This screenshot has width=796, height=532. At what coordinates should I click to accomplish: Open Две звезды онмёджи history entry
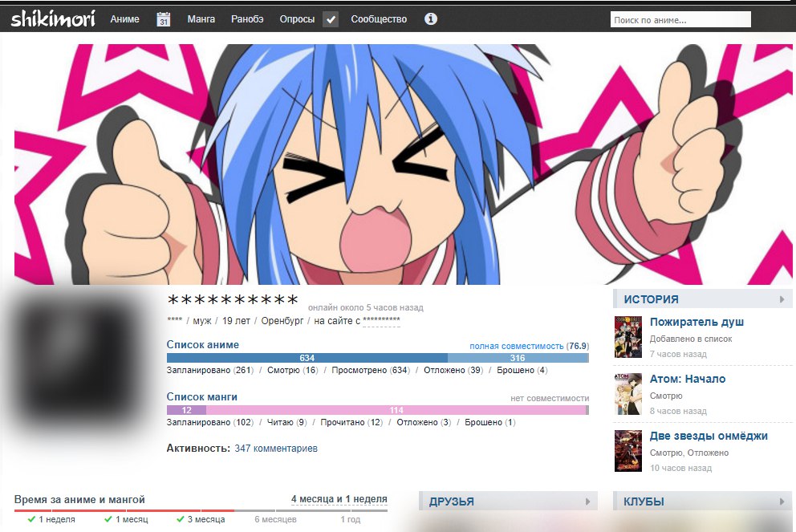(x=709, y=436)
